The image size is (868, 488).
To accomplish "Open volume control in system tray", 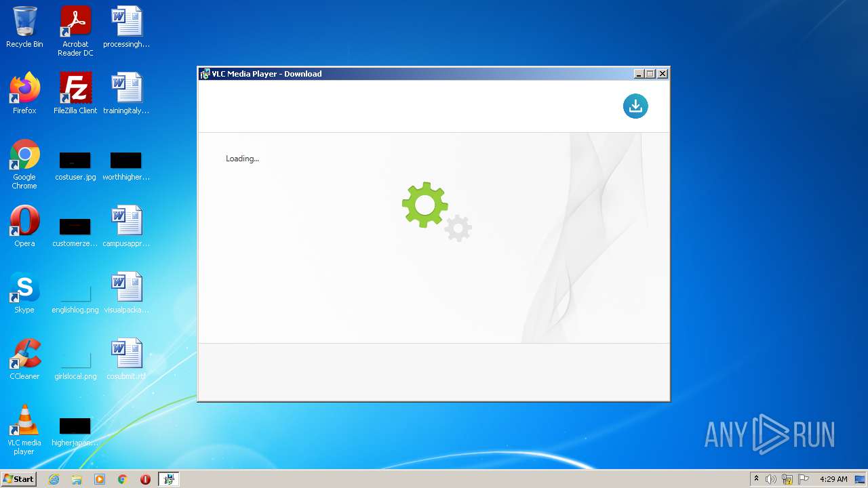I will (771, 479).
